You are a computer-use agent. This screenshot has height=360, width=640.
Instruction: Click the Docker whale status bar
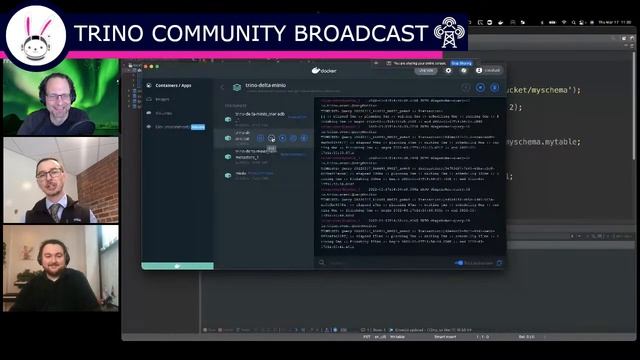(178, 266)
